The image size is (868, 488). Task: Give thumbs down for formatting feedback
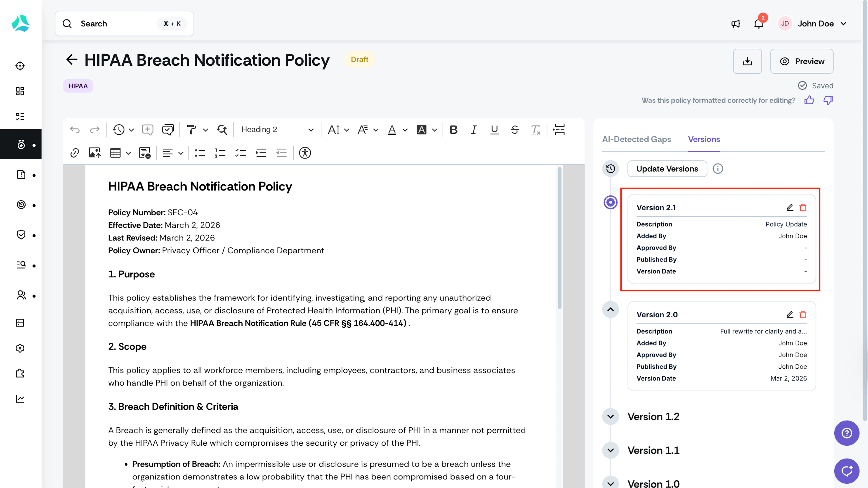pos(828,100)
